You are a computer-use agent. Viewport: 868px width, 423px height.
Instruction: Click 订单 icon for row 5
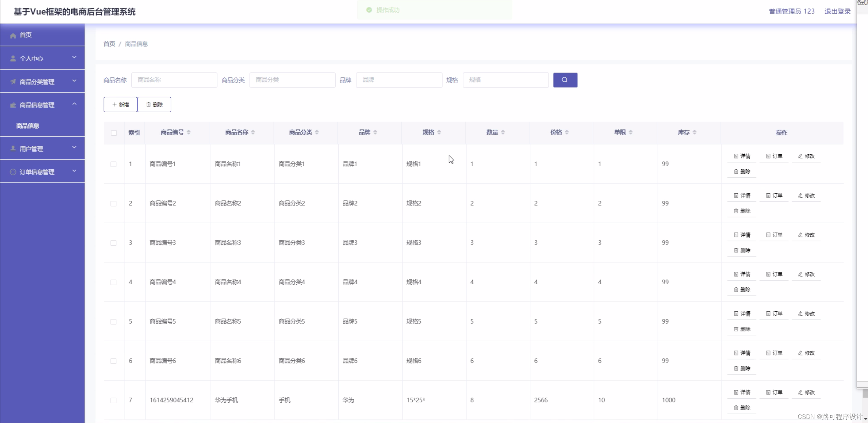point(768,314)
